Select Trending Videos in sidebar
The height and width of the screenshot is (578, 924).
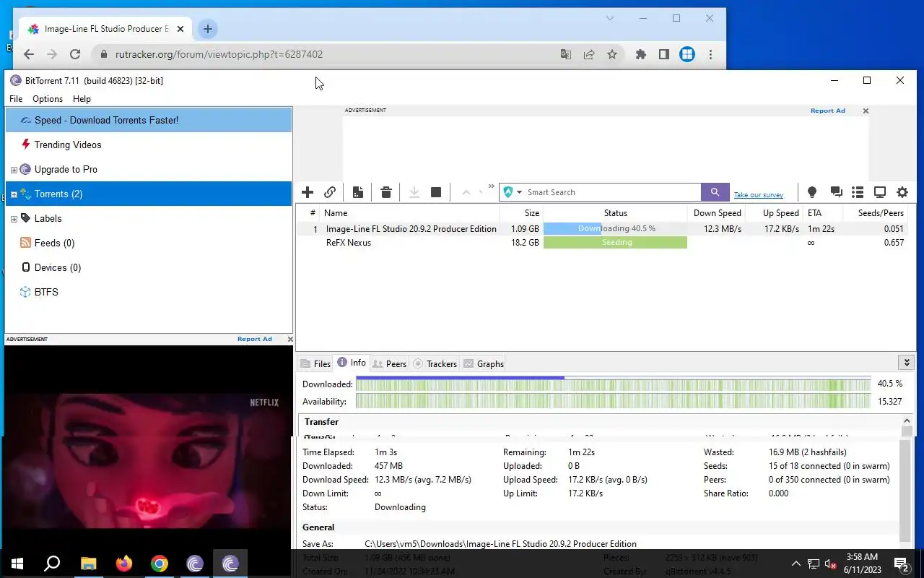[x=149, y=144]
